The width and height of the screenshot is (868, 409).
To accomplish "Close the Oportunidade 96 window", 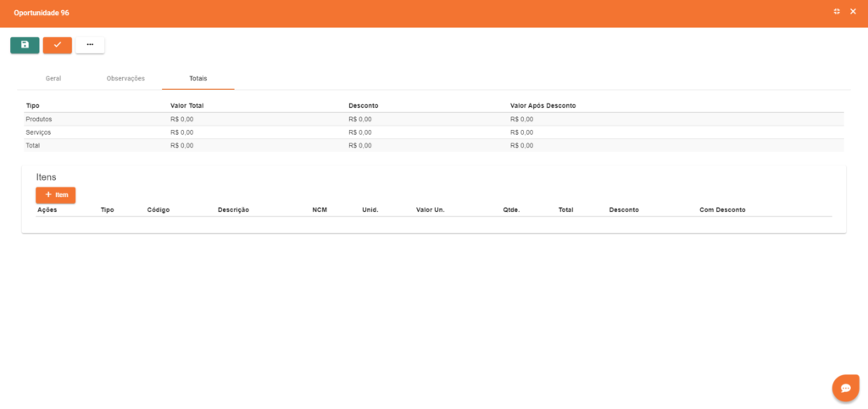I will coord(853,12).
